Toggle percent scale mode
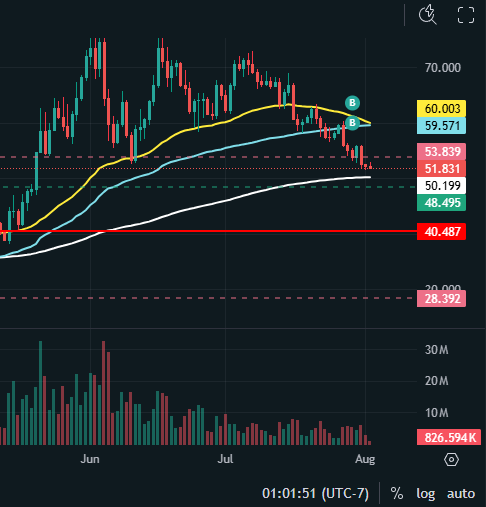 pos(397,493)
